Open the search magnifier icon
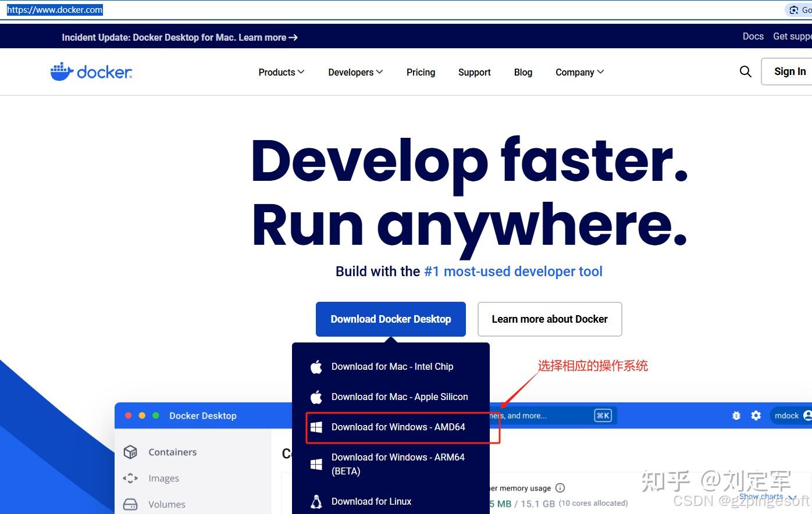This screenshot has height=514, width=812. tap(745, 72)
